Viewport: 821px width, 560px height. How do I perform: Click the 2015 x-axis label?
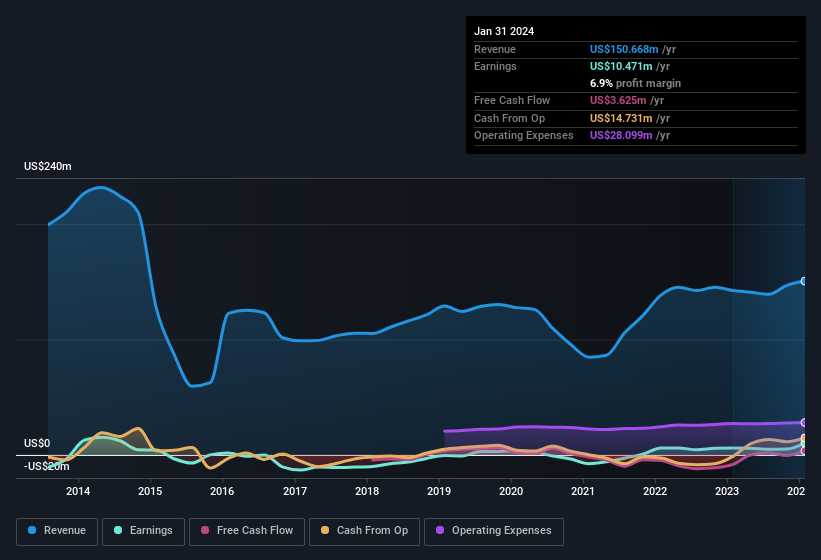[150, 491]
